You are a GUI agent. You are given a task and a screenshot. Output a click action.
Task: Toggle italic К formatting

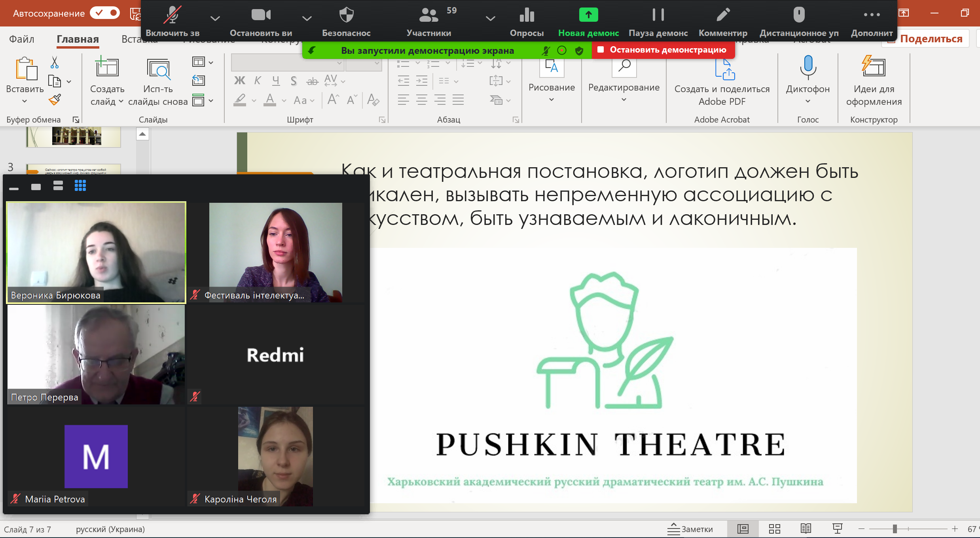point(258,81)
